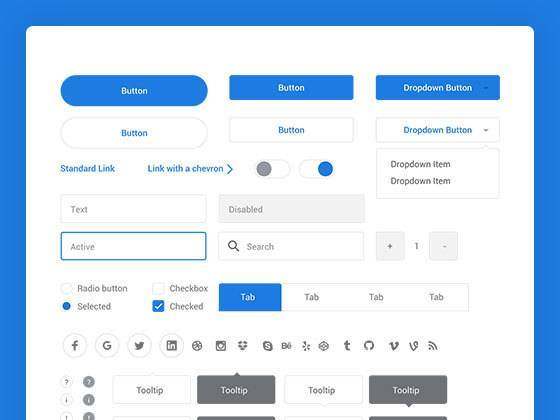Click the LinkedIn icon
Screen dimensions: 560x420
coord(171,345)
